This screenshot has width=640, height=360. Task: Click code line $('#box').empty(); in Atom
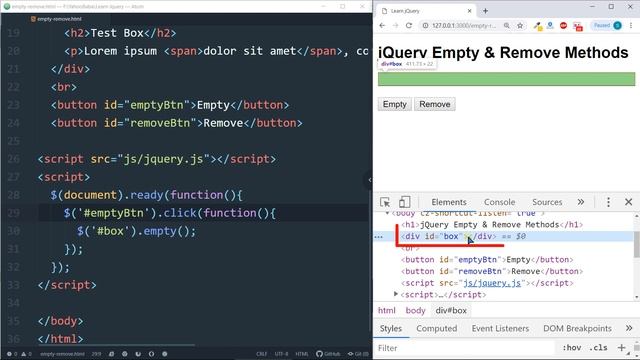(x=136, y=231)
